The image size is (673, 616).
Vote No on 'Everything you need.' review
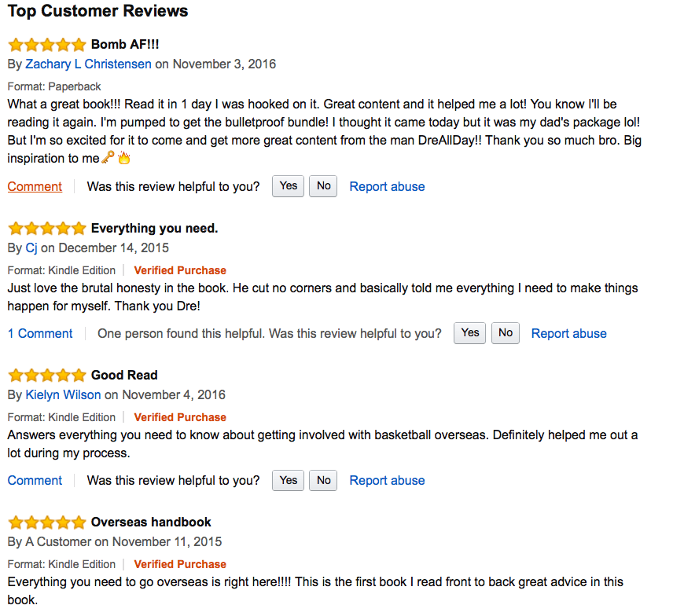[506, 333]
